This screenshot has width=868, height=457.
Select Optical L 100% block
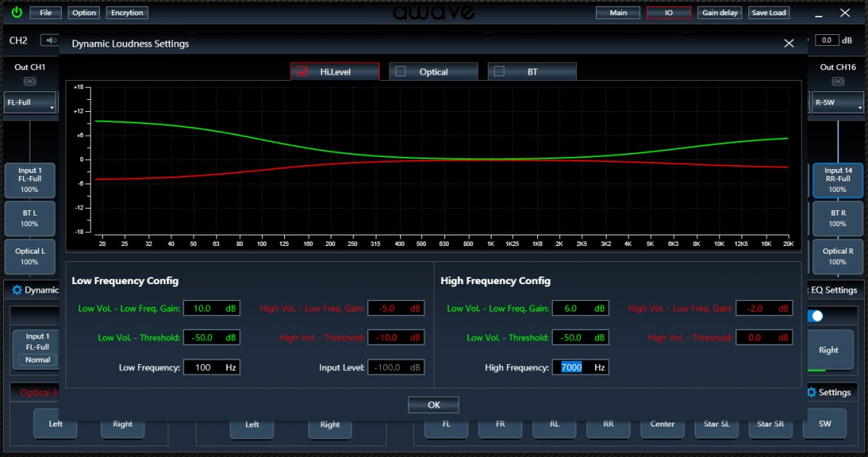pos(30,257)
